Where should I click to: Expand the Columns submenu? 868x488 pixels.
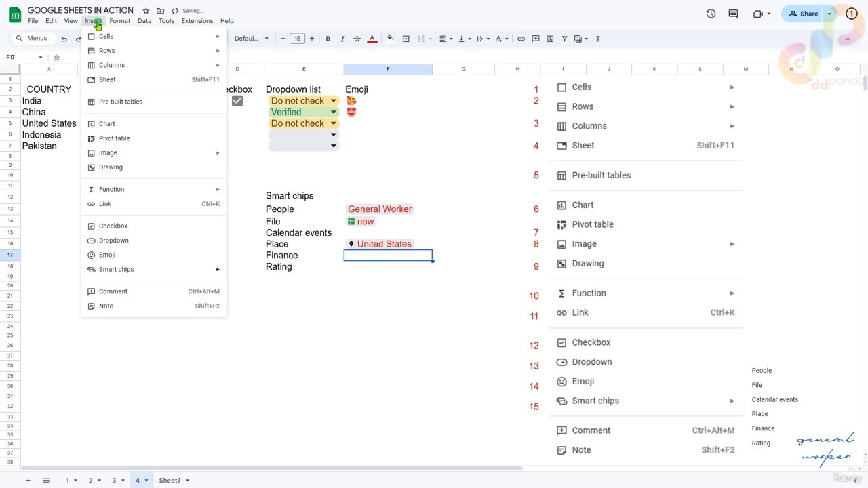[x=154, y=65]
